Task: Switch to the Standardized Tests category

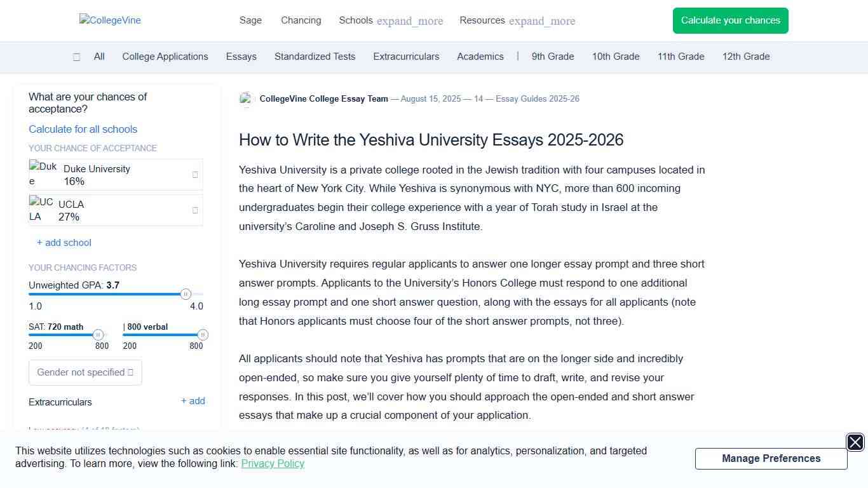Action: click(x=315, y=57)
